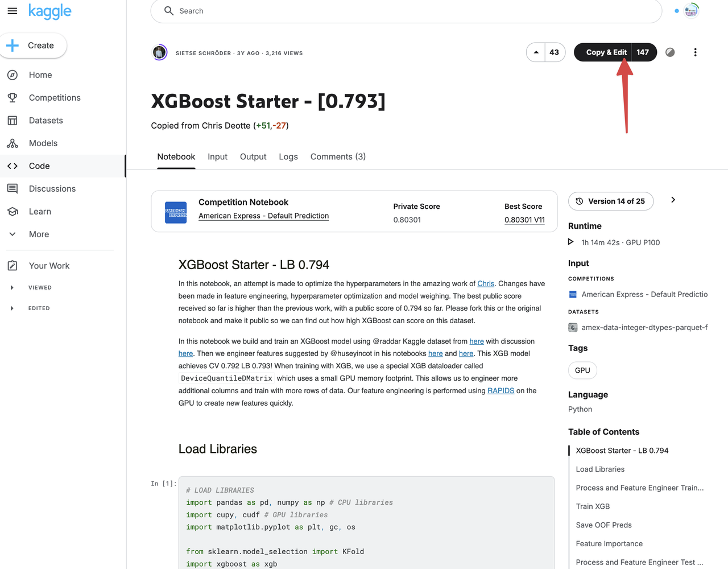728x569 pixels.
Task: Switch to the Comments (3) tab
Action: tap(338, 157)
